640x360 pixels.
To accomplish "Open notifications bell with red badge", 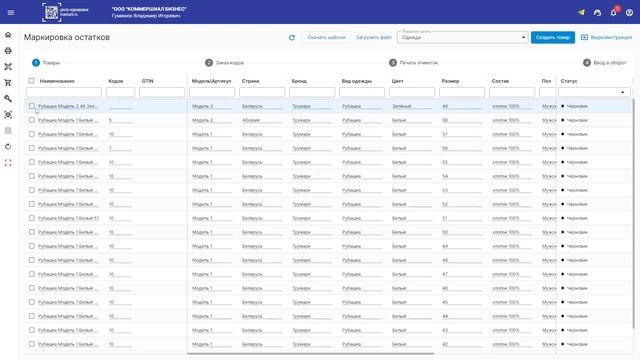I will tap(613, 12).
